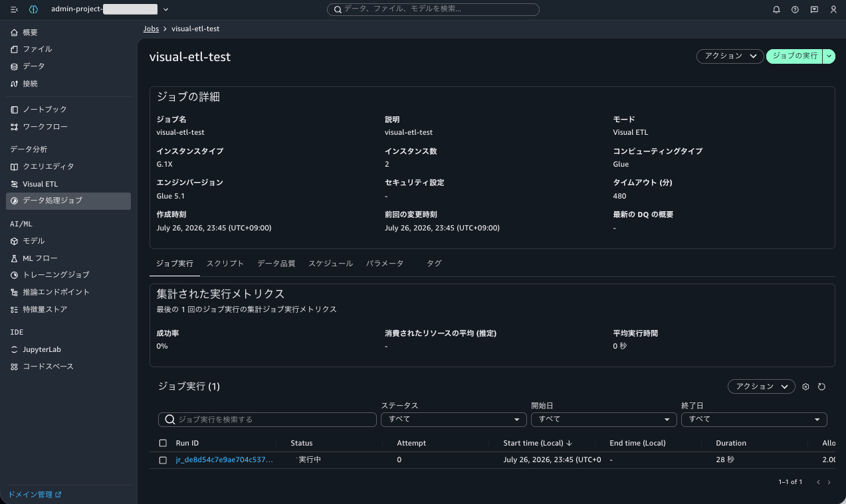Open ドメイン管理 external link
The width and height of the screenshot is (846, 504).
[x=34, y=495]
